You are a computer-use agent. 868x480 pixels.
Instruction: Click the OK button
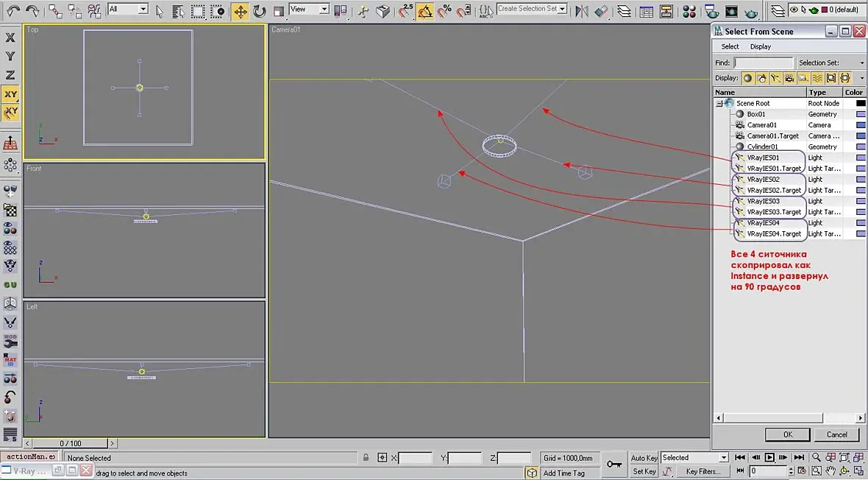coord(788,434)
